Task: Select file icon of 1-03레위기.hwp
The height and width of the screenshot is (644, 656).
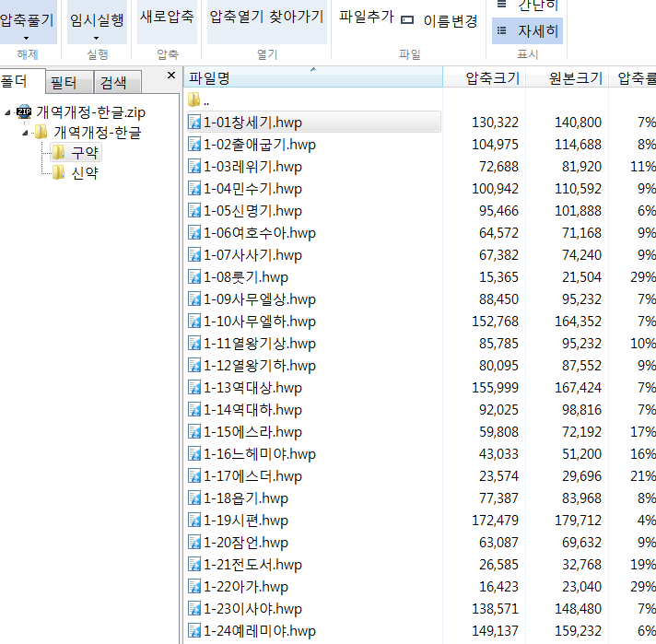Action: [194, 167]
